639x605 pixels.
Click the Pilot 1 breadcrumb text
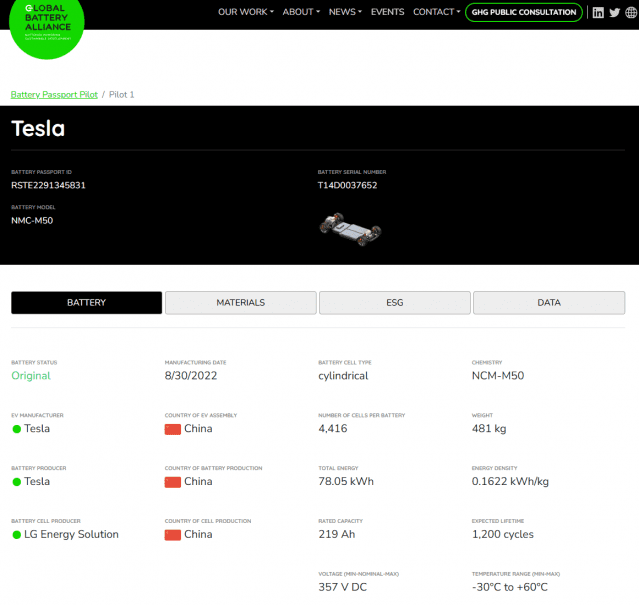pos(121,95)
